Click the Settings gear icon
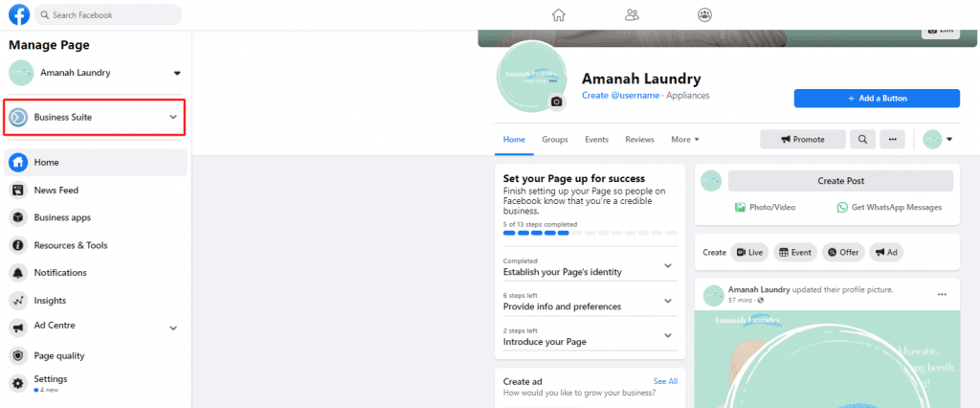 point(18,383)
